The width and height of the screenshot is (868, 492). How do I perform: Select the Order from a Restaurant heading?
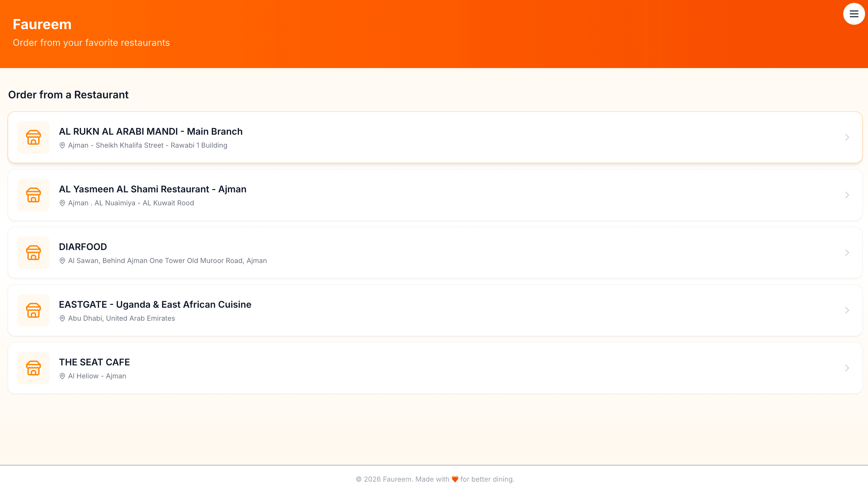[x=68, y=95]
